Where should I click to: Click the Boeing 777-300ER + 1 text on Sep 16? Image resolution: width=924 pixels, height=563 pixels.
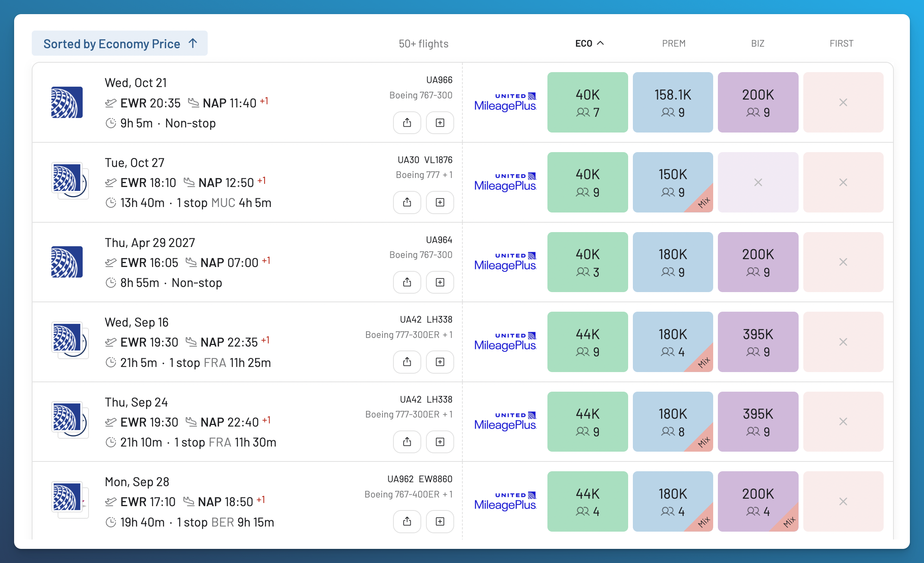click(409, 335)
